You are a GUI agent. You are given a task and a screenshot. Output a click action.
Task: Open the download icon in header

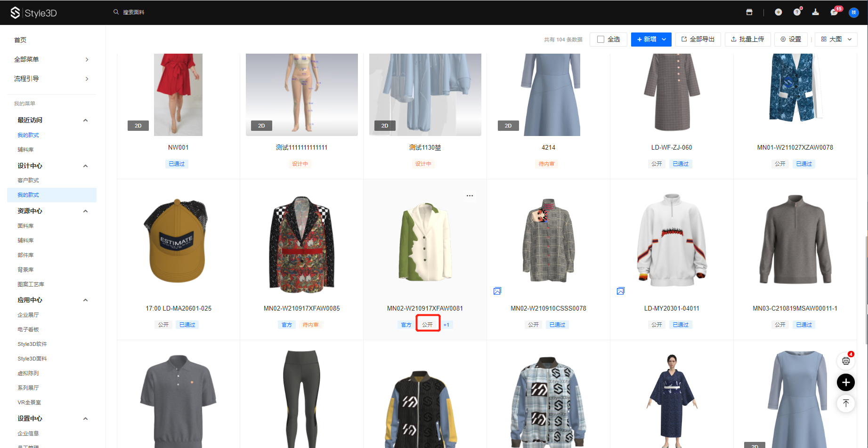pyautogui.click(x=815, y=12)
